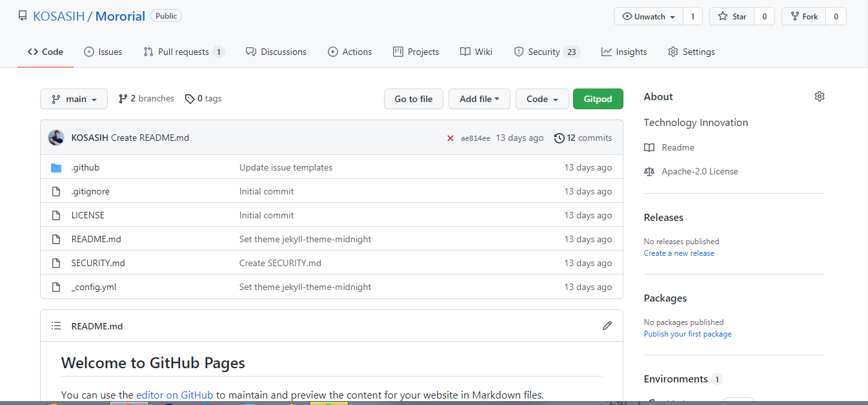The image size is (868, 405).
Task: Star the repository
Action: pyautogui.click(x=732, y=17)
